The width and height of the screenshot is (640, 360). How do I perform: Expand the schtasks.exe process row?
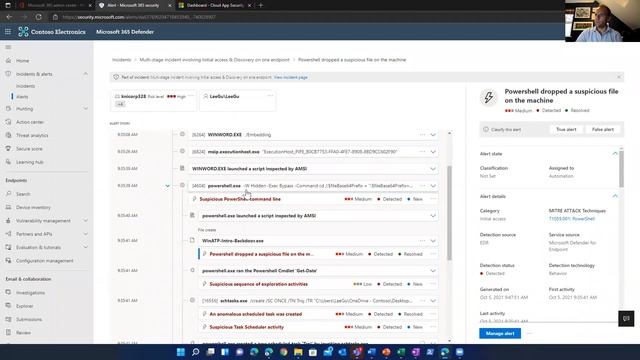click(x=433, y=301)
